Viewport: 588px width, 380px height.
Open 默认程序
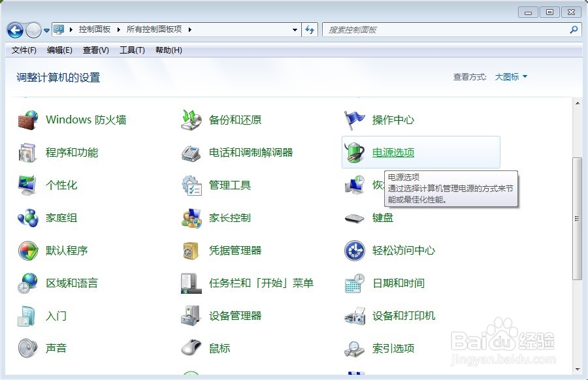point(66,250)
